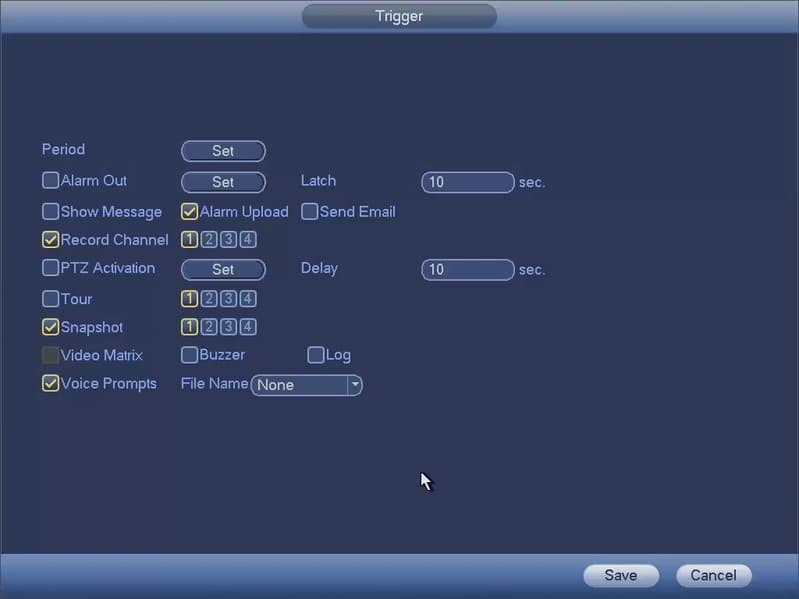Disable the Record Channel checkbox

click(50, 240)
